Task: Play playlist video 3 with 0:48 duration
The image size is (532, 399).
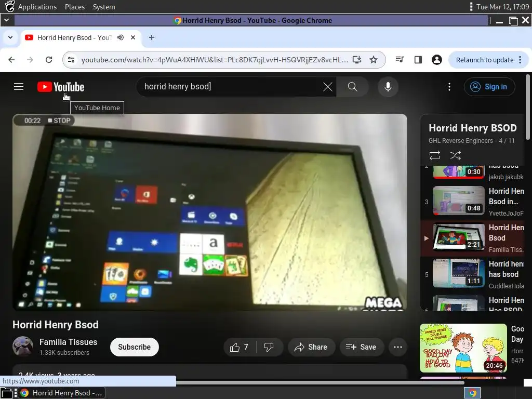Action: pos(459,201)
